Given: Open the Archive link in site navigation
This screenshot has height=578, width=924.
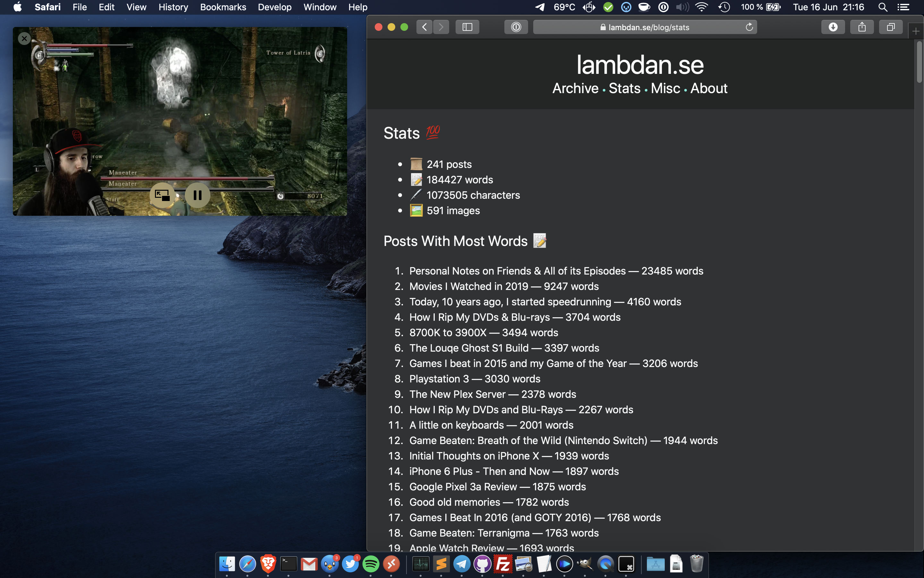Looking at the screenshot, I should click(575, 88).
